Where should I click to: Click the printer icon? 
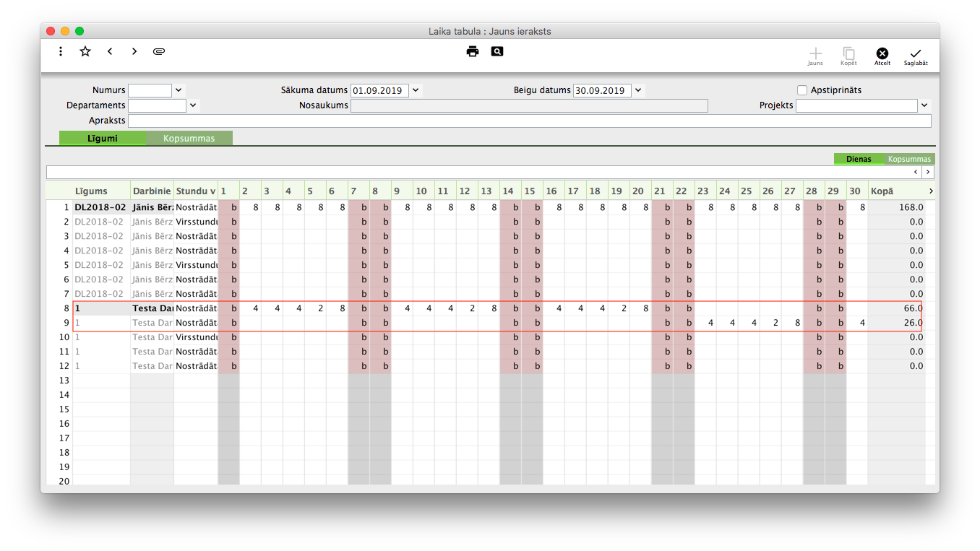click(x=473, y=51)
